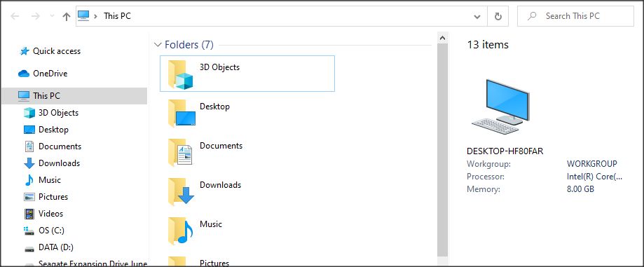
Task: Click the sidebar Documents page icon
Action: tap(29, 146)
